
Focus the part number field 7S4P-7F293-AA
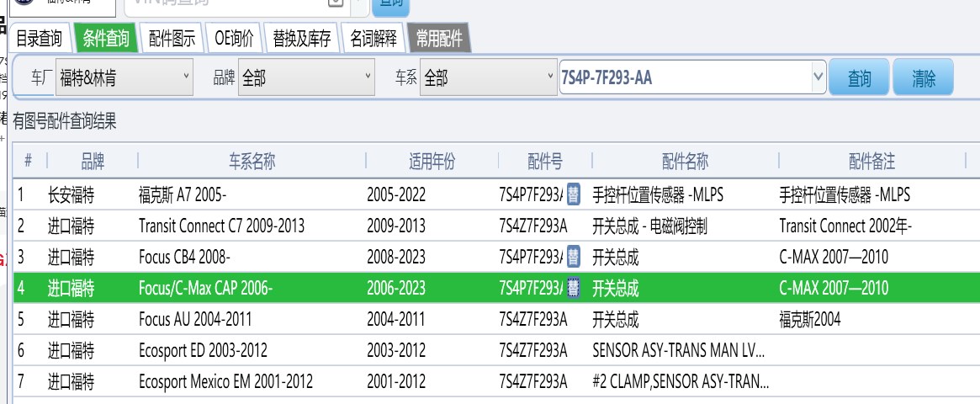point(685,77)
